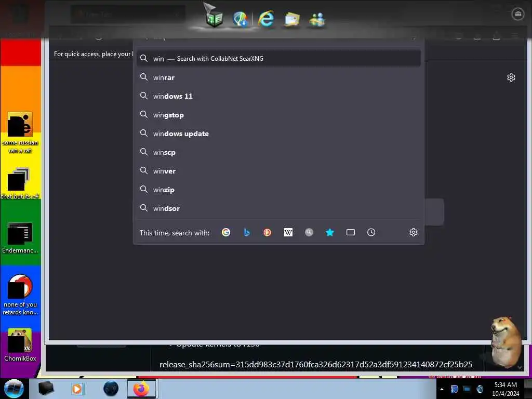The image size is (532, 399).
Task: Choose the 'wingstop' suggestion
Action: point(278,115)
